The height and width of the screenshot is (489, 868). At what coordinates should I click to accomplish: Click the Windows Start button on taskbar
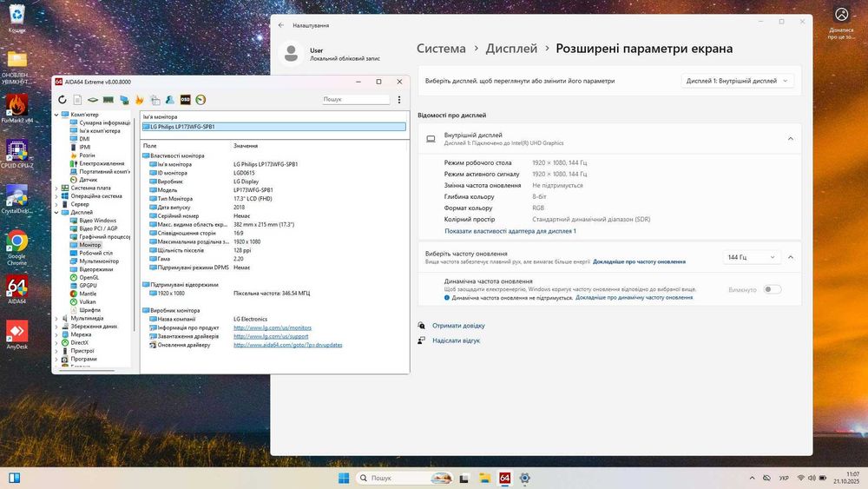pos(344,478)
